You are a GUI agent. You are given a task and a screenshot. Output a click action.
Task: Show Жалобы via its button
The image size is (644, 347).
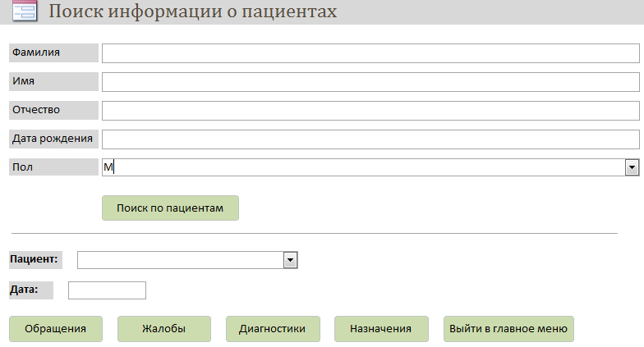pyautogui.click(x=164, y=329)
